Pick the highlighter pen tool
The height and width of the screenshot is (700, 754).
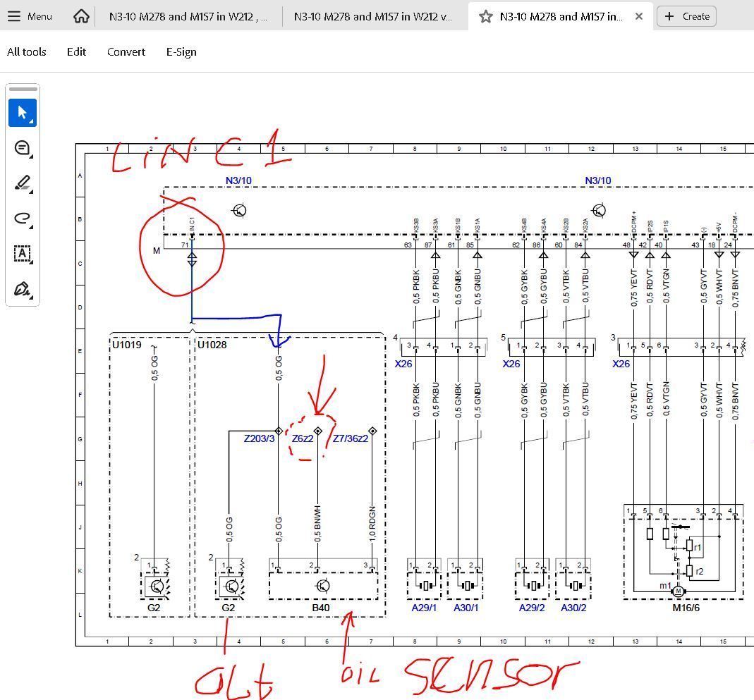[x=22, y=183]
